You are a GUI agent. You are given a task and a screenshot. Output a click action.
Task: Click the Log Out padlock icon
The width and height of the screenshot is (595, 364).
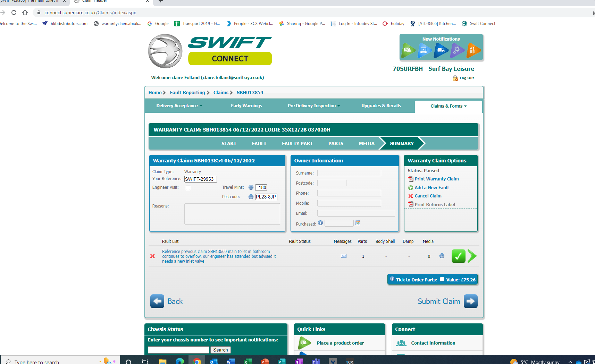point(455,78)
